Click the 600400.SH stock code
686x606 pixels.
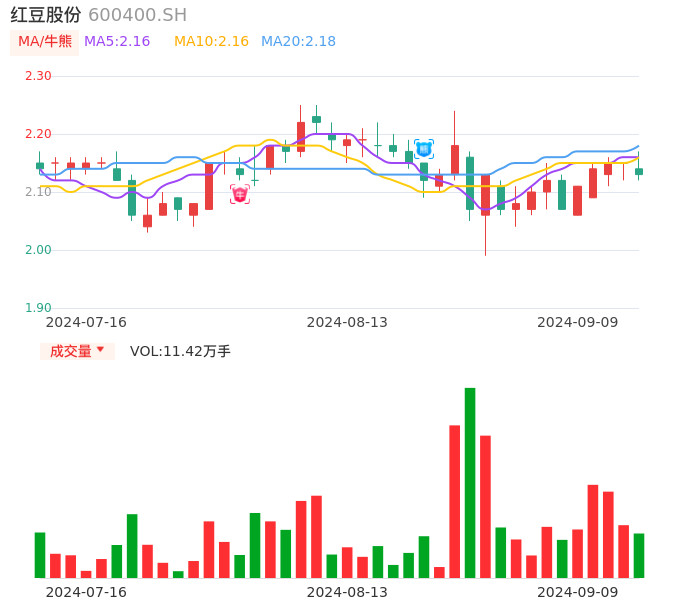click(x=137, y=15)
